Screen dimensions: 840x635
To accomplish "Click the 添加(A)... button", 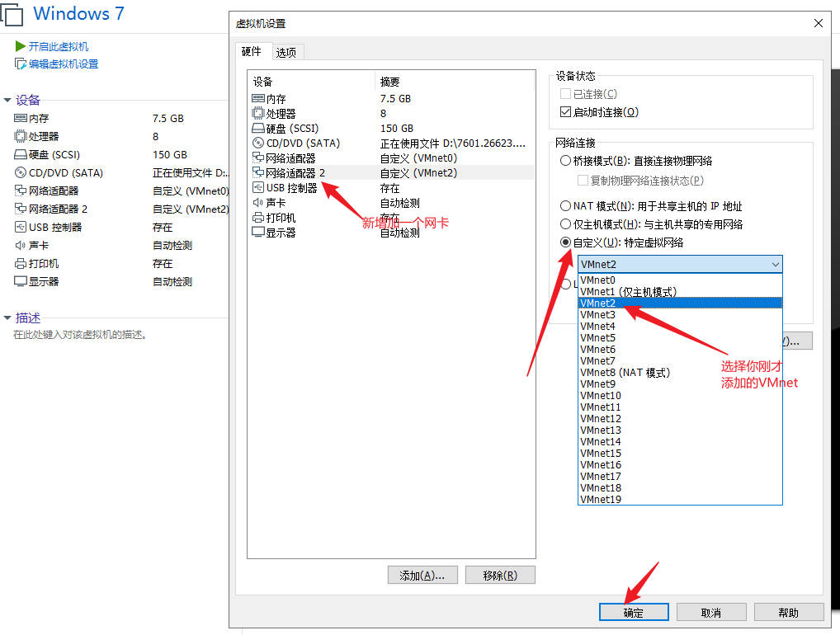I will tap(422, 575).
